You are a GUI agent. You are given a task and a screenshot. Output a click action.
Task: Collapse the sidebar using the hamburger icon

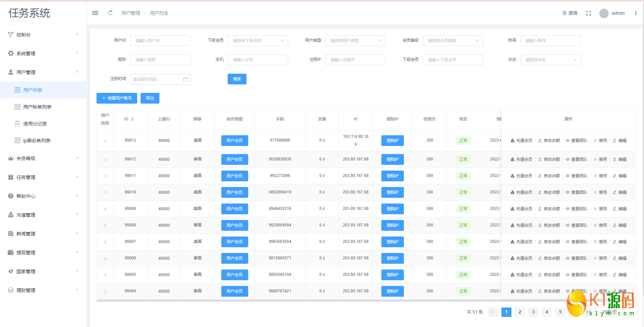(x=95, y=13)
